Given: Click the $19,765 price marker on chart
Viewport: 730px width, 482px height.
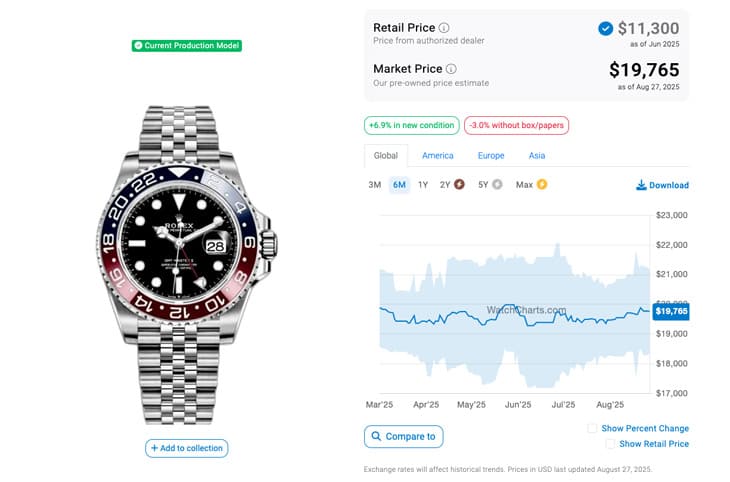Looking at the screenshot, I should (x=671, y=311).
